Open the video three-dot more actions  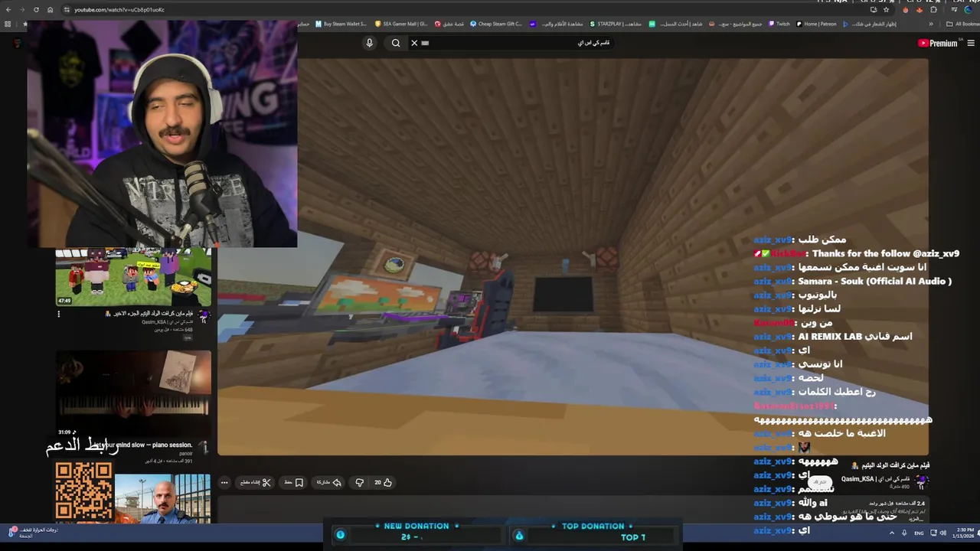224,482
